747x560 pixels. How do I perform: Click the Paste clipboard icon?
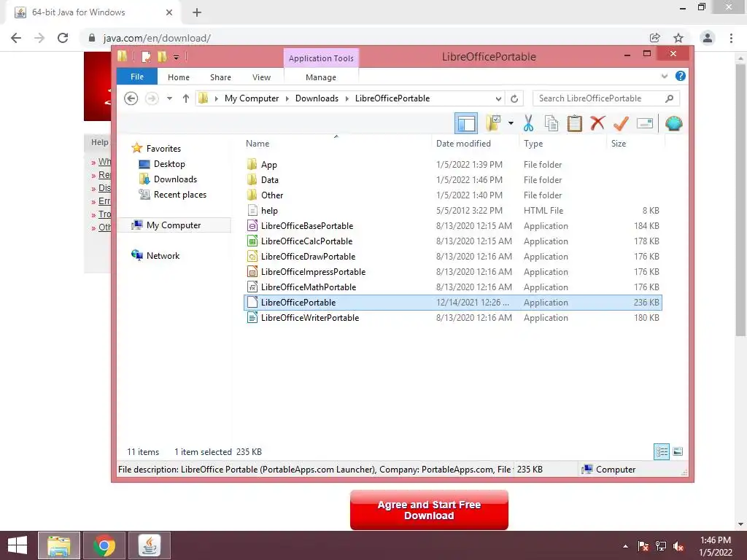(x=575, y=123)
